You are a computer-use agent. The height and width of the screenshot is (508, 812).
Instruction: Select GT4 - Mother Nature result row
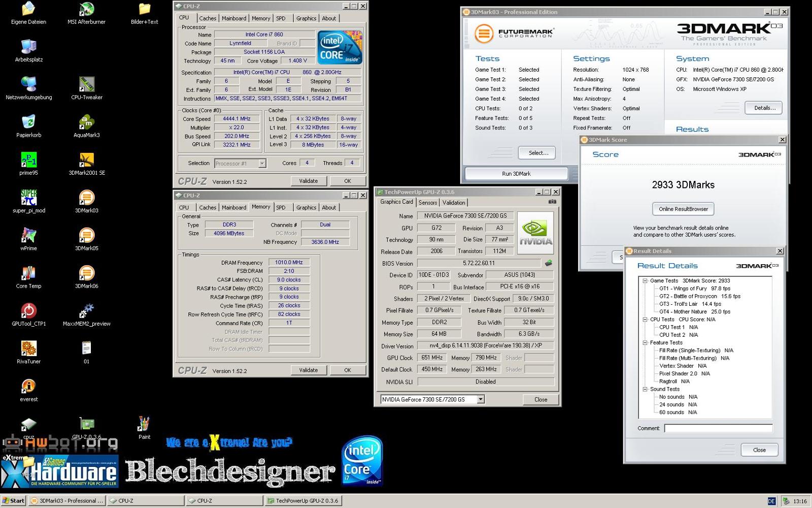(x=695, y=312)
